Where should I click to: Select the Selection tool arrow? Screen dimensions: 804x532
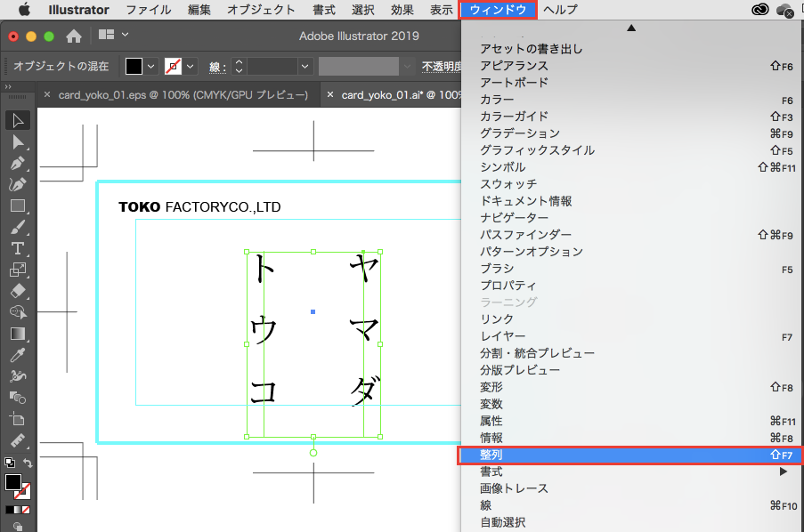[18, 121]
